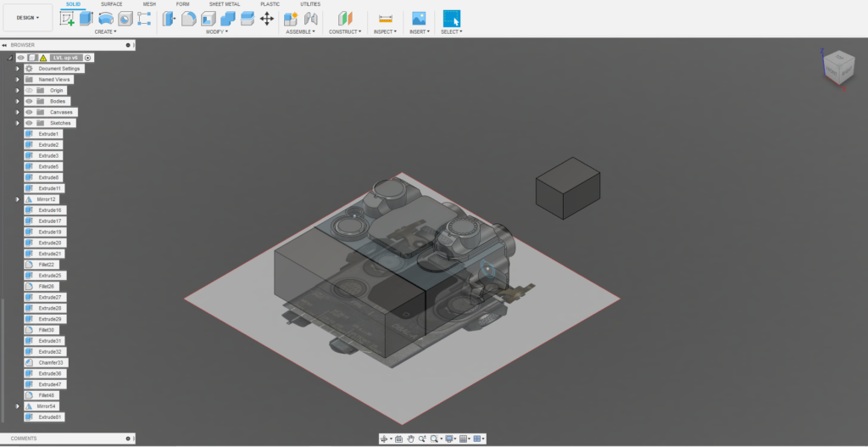Select the Pan hand tool in navigation bar
Screen dimensions: 868x447
pos(410,439)
